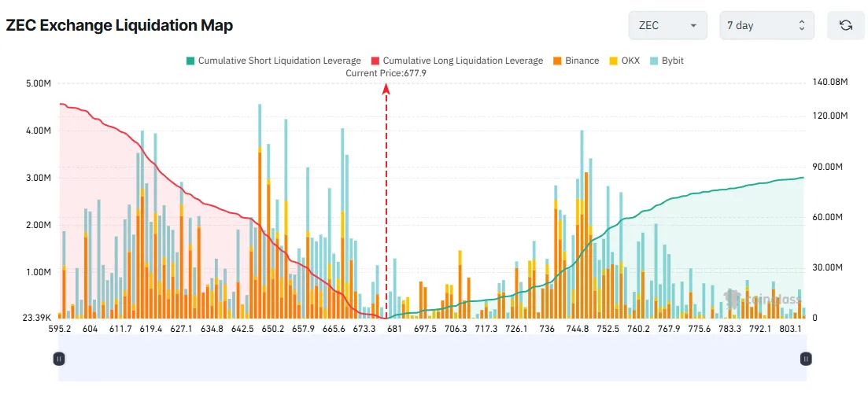Click the 90.00M right axis label
Image resolution: width=868 pixels, height=394 pixels.
coord(827,168)
